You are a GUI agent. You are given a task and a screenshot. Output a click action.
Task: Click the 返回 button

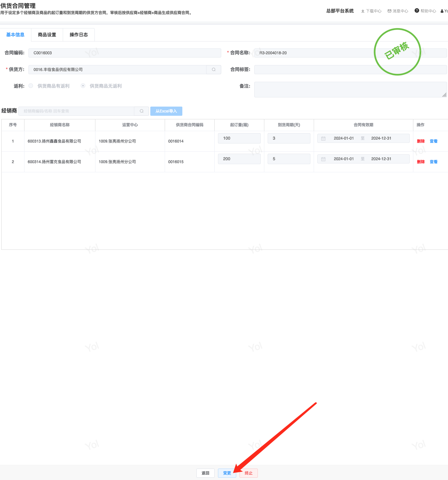(206, 473)
